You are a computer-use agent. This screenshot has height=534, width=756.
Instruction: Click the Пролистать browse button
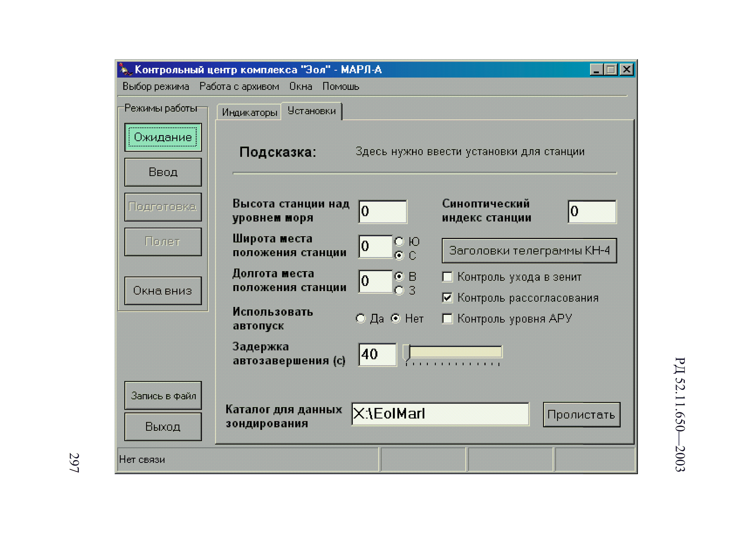click(581, 414)
